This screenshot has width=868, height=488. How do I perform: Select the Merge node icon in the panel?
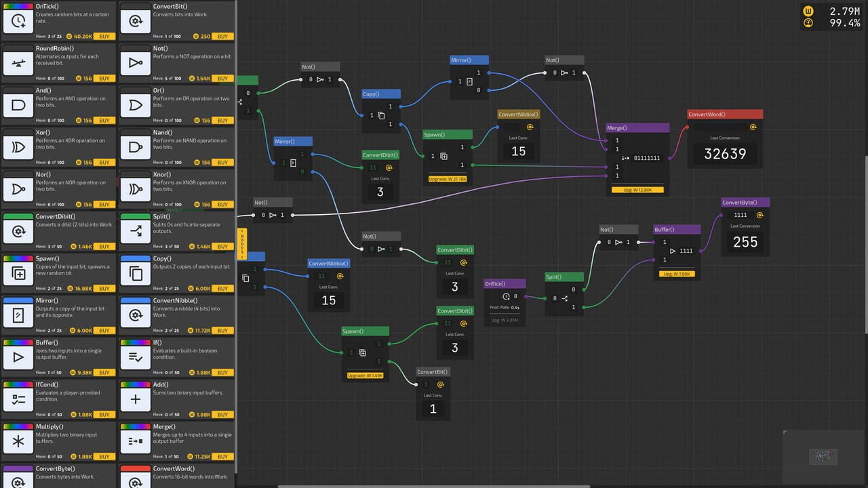(135, 441)
